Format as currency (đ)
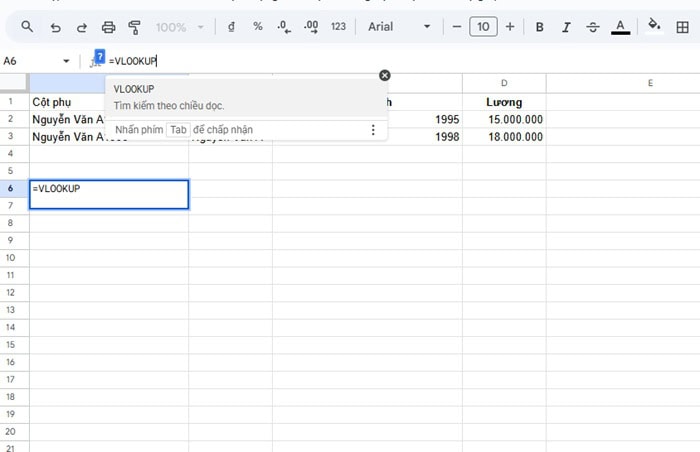Viewport: 700px width, 452px height. [232, 27]
